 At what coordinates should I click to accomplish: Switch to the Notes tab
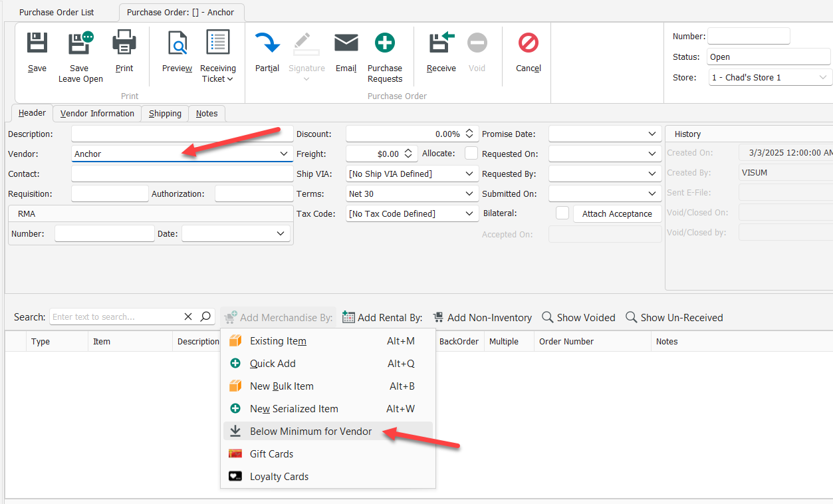pyautogui.click(x=207, y=114)
